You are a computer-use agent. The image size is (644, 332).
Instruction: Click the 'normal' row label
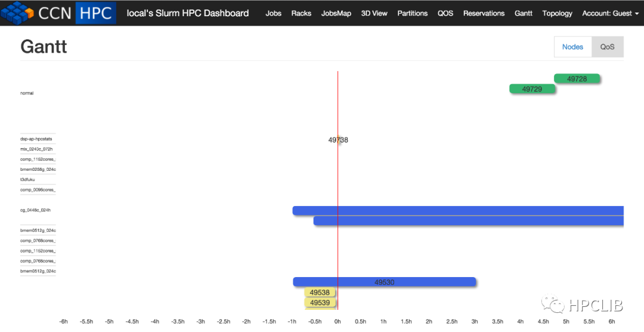27,93
